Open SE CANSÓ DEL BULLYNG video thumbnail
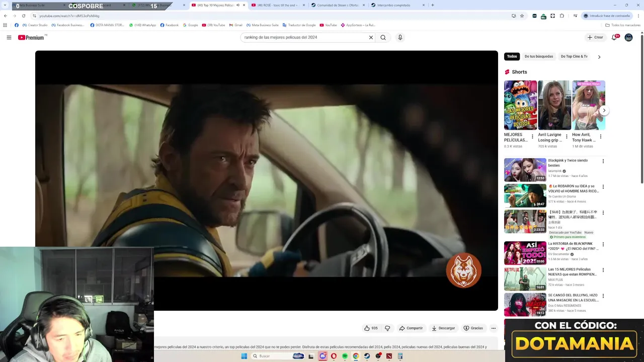Screen dimensions: 644x362 tap(525, 304)
